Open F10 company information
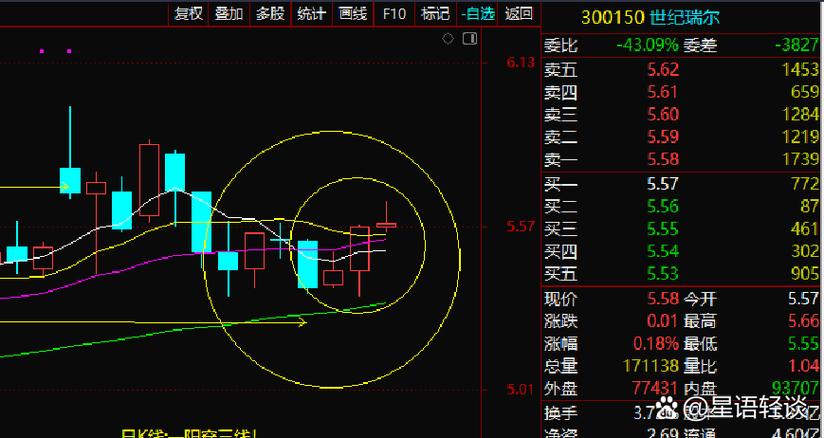Viewport: 824px width, 438px height. [x=394, y=13]
